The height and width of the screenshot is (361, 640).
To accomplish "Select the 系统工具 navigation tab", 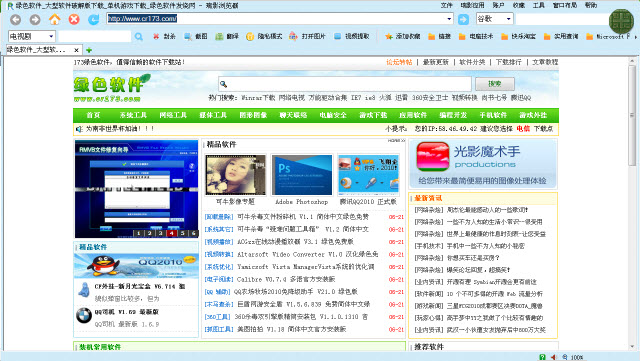I will pyautogui.click(x=133, y=115).
